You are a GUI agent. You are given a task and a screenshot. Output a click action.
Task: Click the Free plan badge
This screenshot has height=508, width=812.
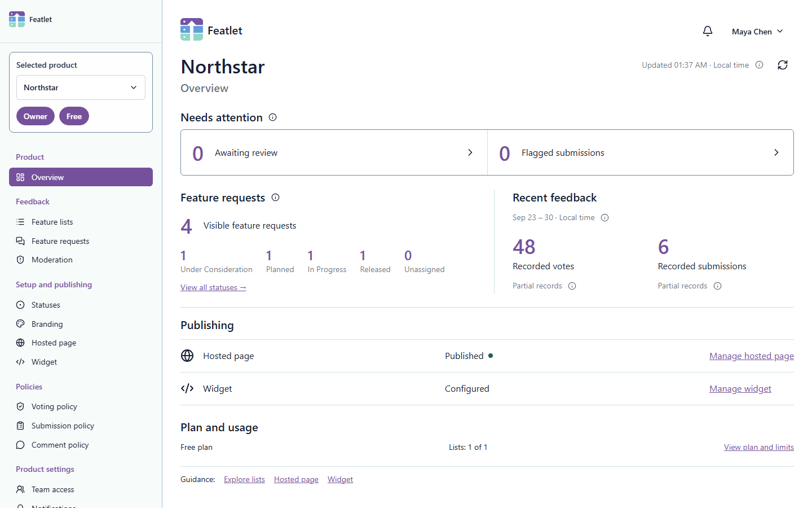[74, 116]
